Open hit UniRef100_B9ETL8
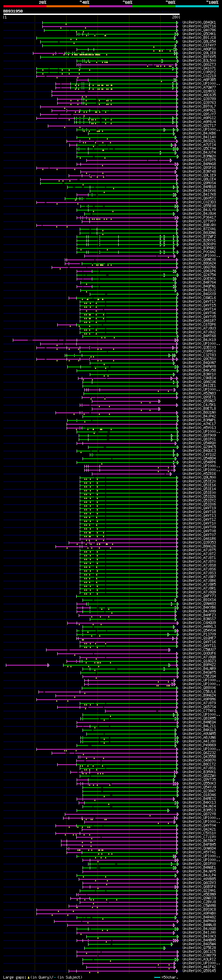Image resolution: width=222 pixels, height=980 pixels. point(199,408)
